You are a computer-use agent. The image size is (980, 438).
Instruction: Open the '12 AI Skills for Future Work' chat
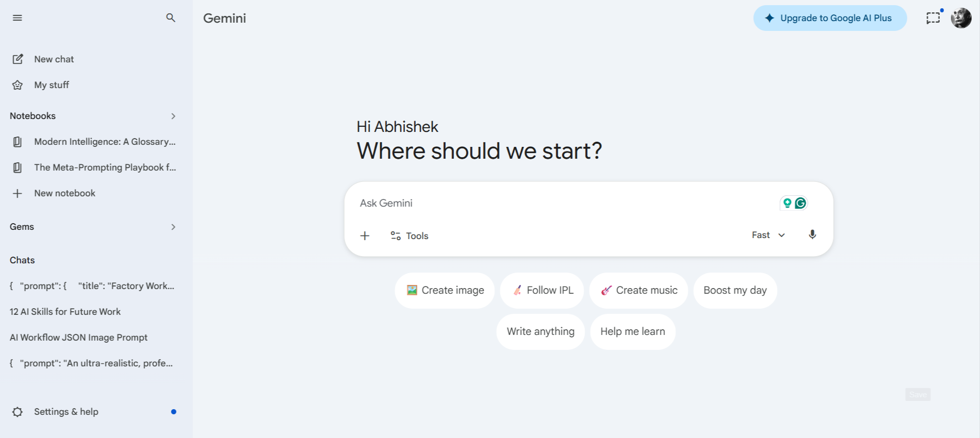pos(65,312)
